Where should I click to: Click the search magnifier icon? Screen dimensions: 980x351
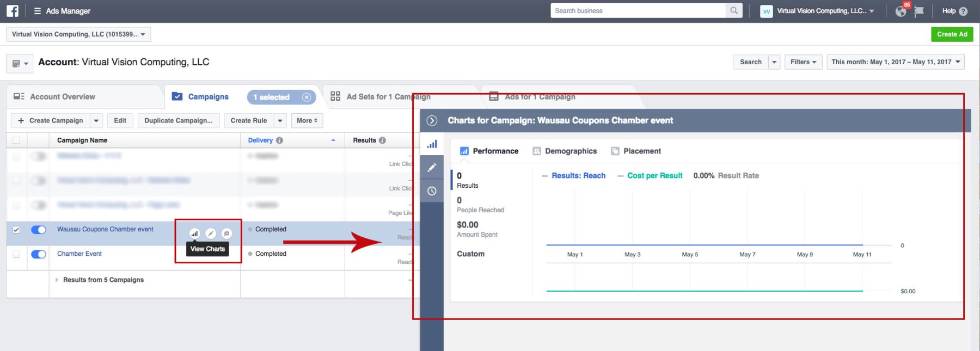coord(734,10)
